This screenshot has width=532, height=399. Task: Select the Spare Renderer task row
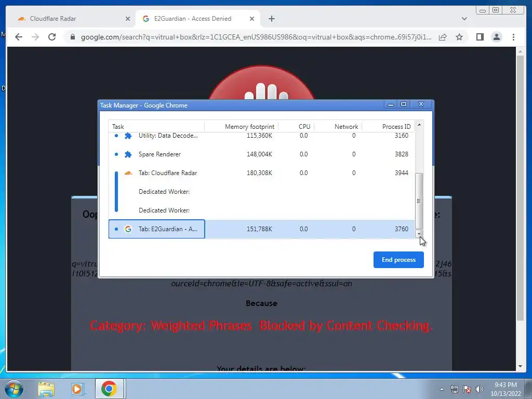point(262,154)
